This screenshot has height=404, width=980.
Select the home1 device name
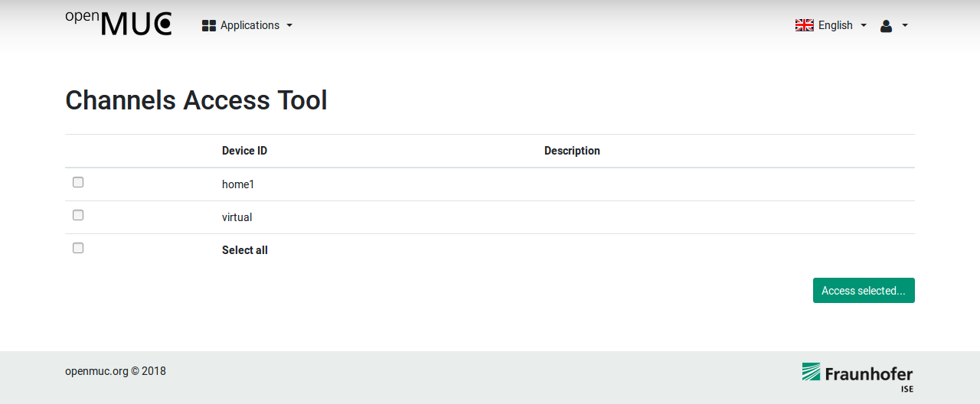tap(238, 184)
